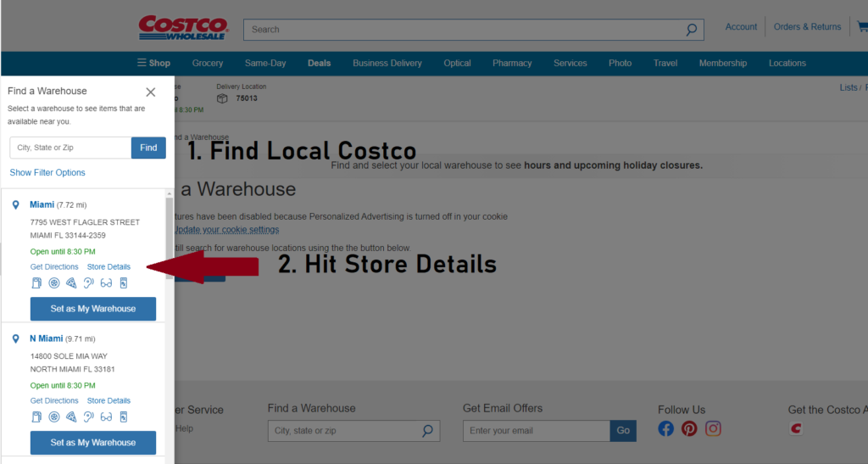Open Store Details for N Miami warehouse
Viewport: 868px width, 464px height.
click(108, 401)
